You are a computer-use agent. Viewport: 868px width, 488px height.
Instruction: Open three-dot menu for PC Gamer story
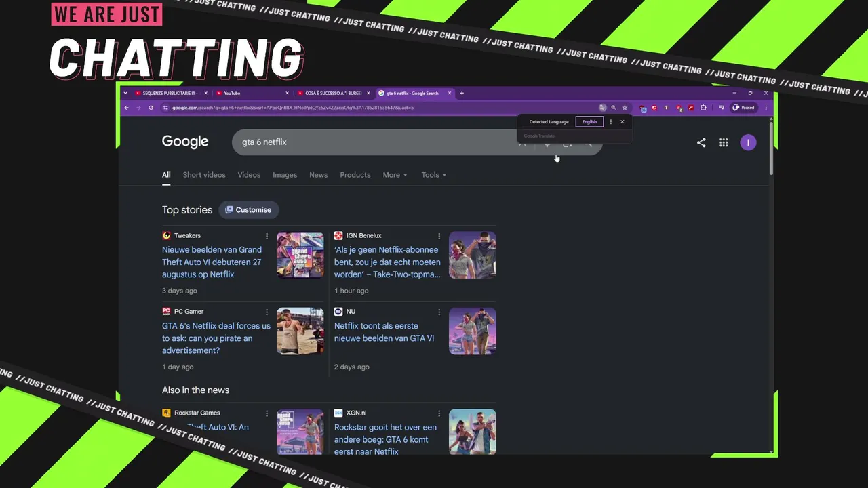[x=267, y=312]
